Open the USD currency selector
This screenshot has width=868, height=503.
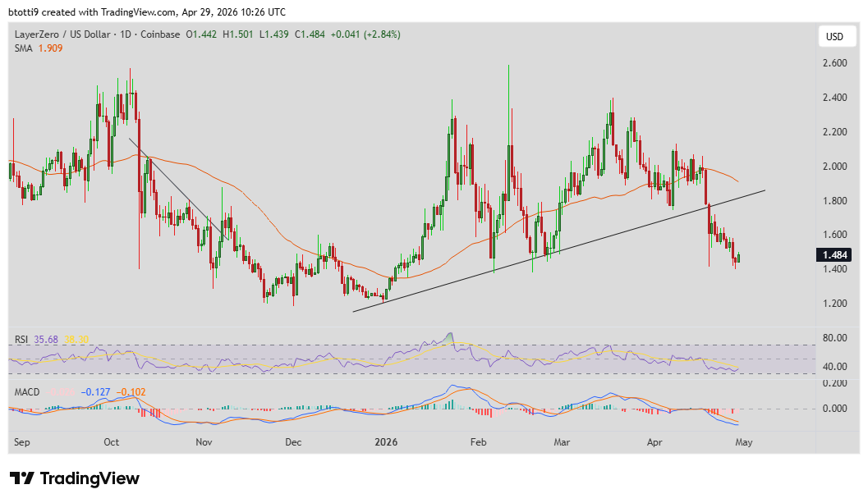click(x=836, y=36)
